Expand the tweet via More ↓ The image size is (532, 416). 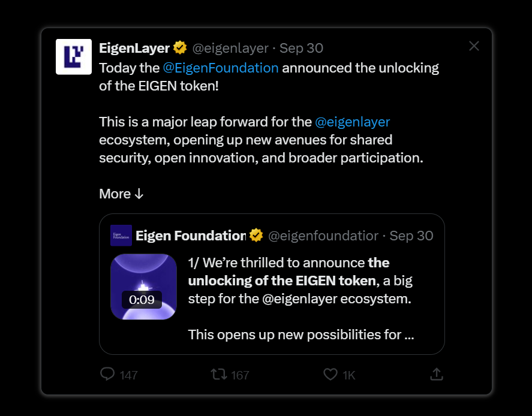coord(122,194)
